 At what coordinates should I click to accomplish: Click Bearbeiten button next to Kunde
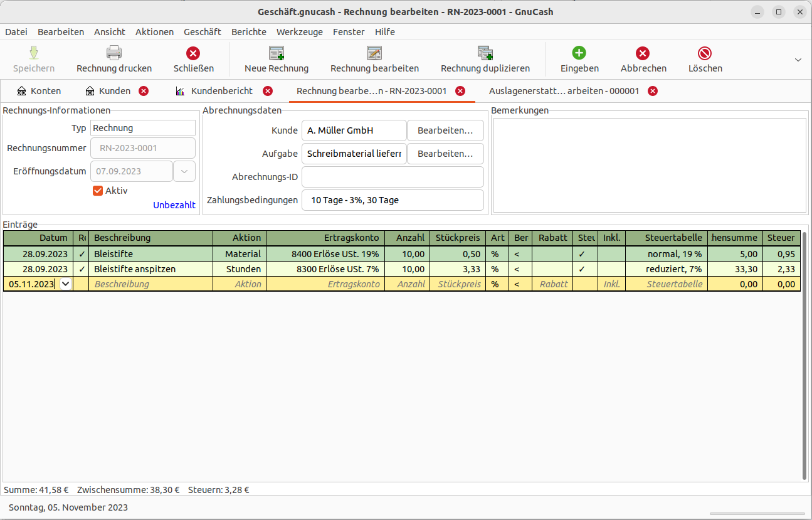pyautogui.click(x=445, y=130)
